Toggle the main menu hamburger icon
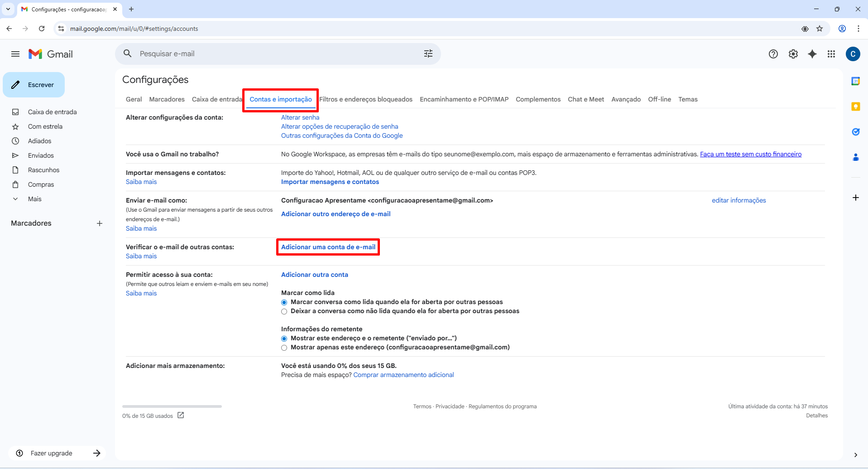The height and width of the screenshot is (469, 868). coord(15,54)
